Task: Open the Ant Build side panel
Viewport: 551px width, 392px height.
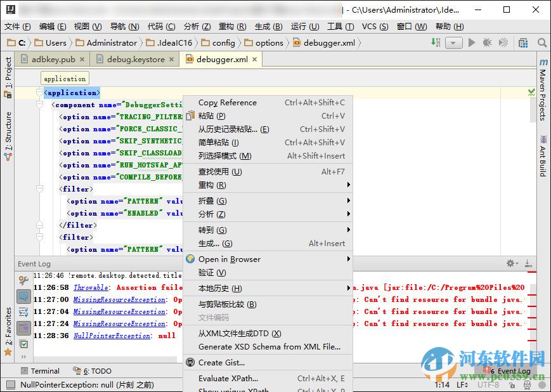Action: coord(544,155)
